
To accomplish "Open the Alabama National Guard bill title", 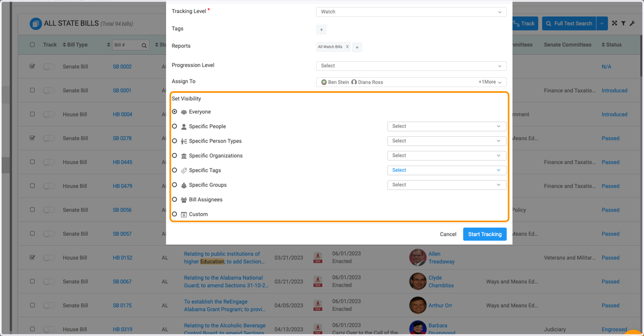I will (225, 281).
